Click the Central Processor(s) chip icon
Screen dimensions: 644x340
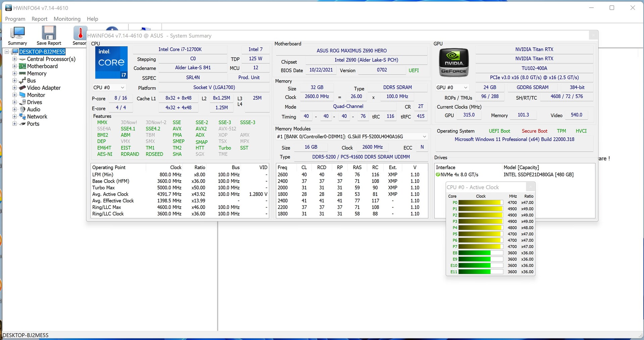pyautogui.click(x=22, y=59)
